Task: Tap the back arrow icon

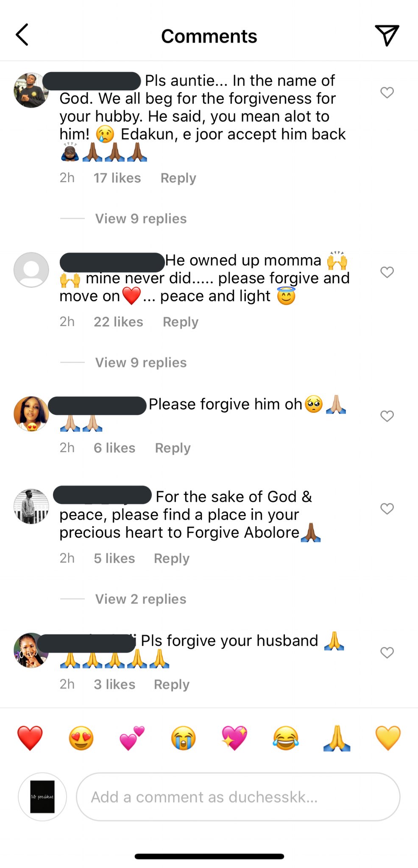Action: tap(22, 35)
